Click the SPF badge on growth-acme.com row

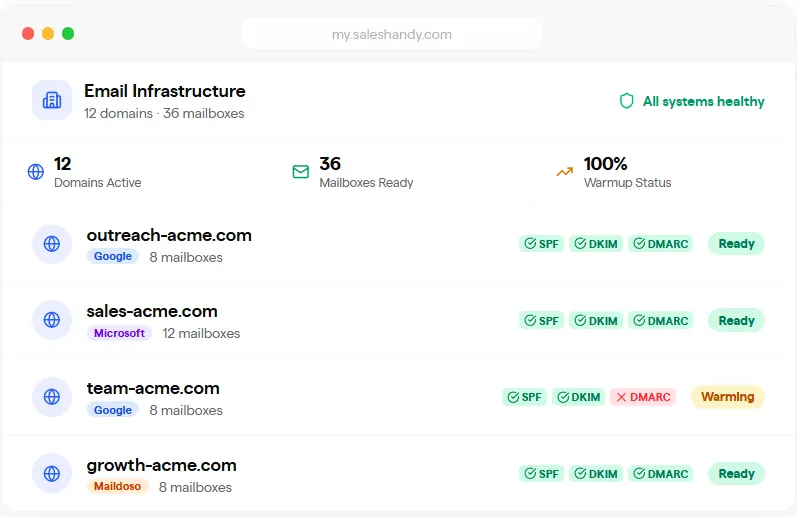[x=541, y=474]
